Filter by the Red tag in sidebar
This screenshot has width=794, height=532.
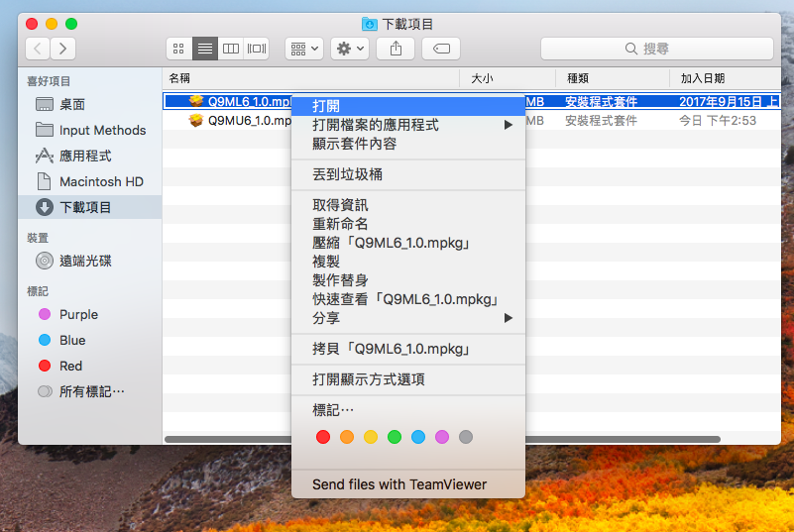[x=90, y=366]
